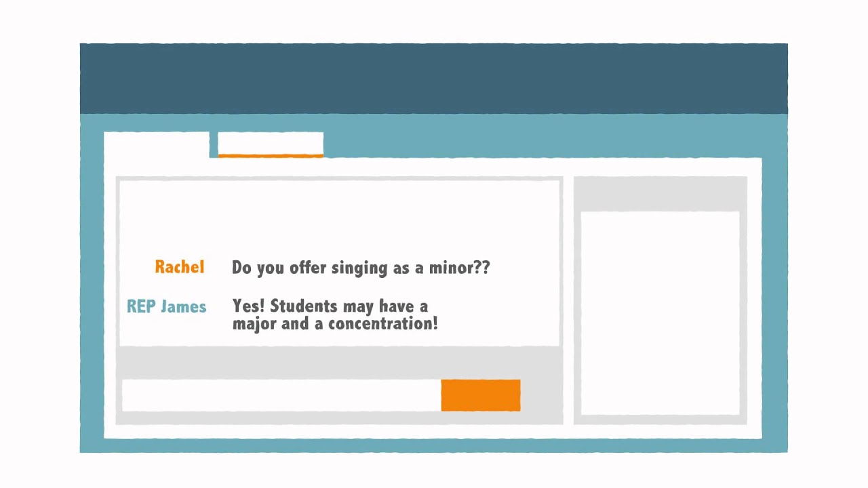Click the empty message input field
This screenshot has height=488, width=868.
pyautogui.click(x=281, y=395)
